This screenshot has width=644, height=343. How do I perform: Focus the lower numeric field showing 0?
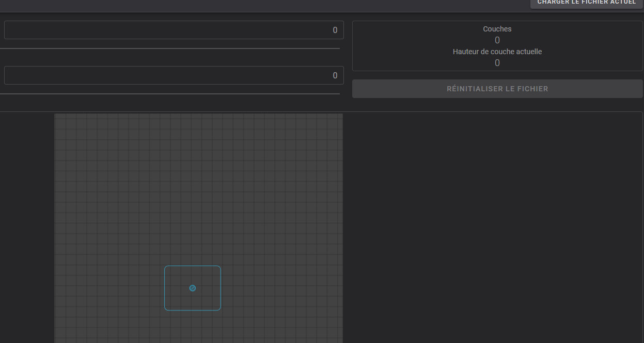pos(174,75)
